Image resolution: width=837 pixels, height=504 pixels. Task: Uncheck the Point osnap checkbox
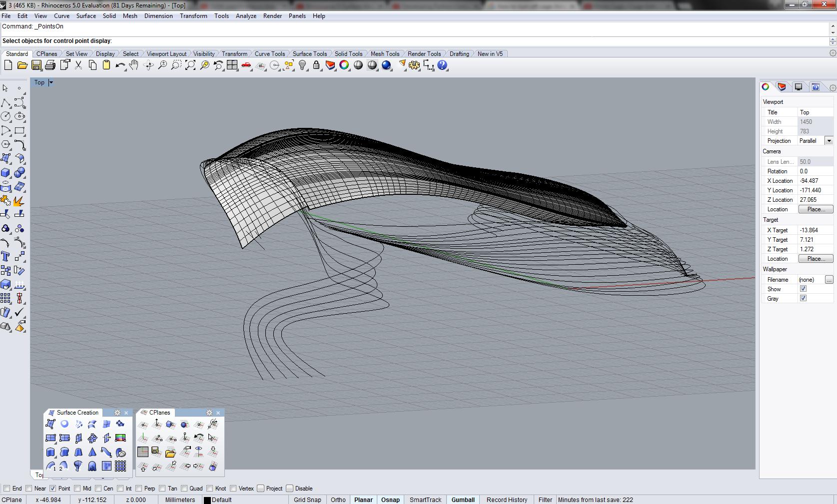coord(52,489)
